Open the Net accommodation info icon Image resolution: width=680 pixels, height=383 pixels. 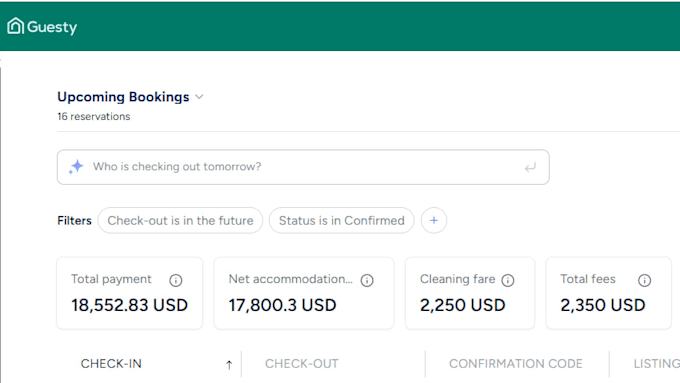click(x=367, y=280)
